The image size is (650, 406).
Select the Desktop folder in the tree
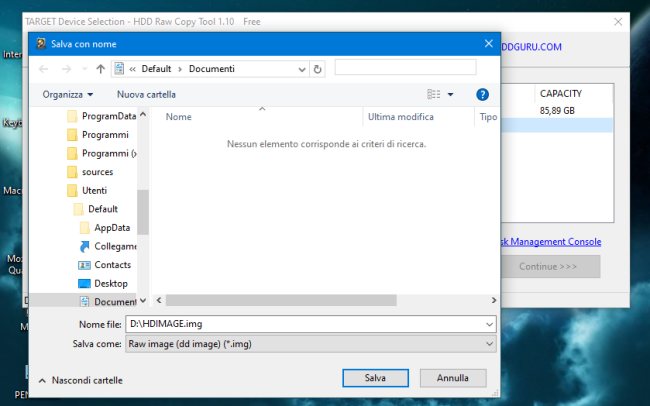(110, 284)
